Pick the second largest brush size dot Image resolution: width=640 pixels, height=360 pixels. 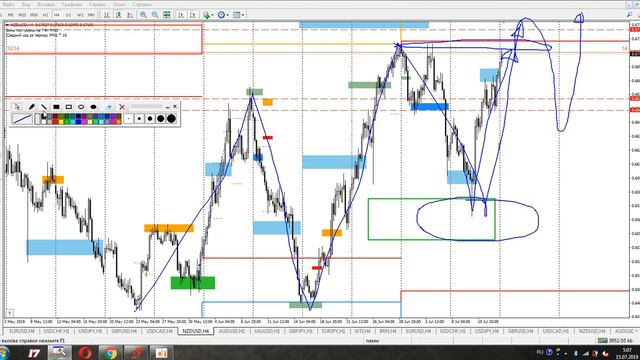pyautogui.click(x=160, y=119)
